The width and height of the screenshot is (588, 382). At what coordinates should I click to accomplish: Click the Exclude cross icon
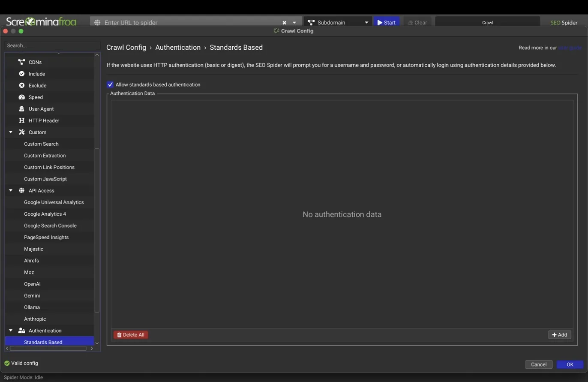21,85
